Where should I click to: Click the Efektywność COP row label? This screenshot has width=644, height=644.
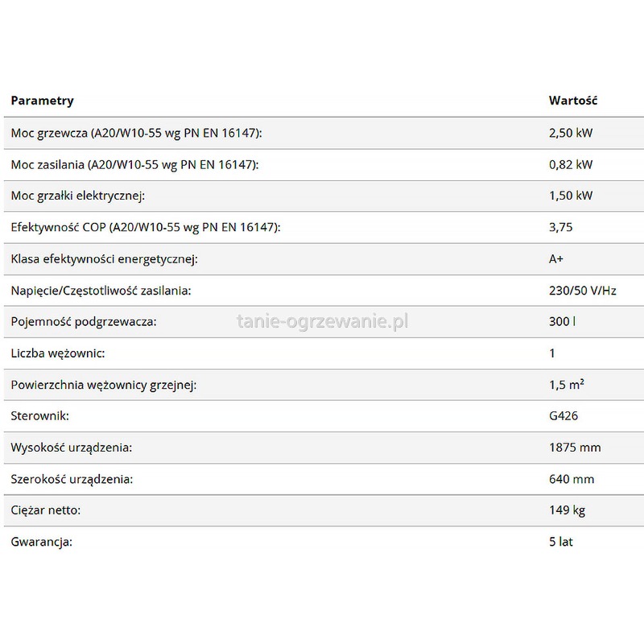tap(146, 227)
